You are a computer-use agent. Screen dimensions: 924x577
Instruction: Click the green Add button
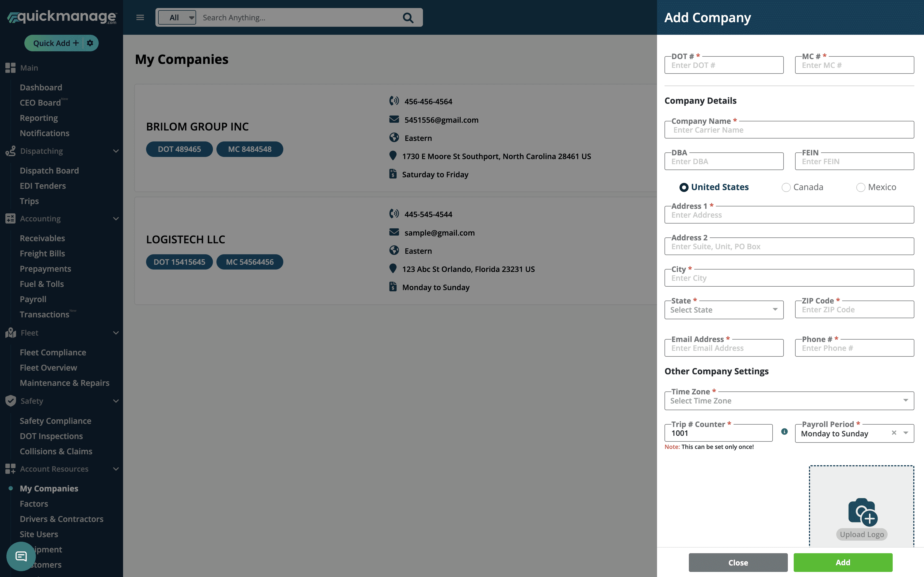pyautogui.click(x=843, y=563)
